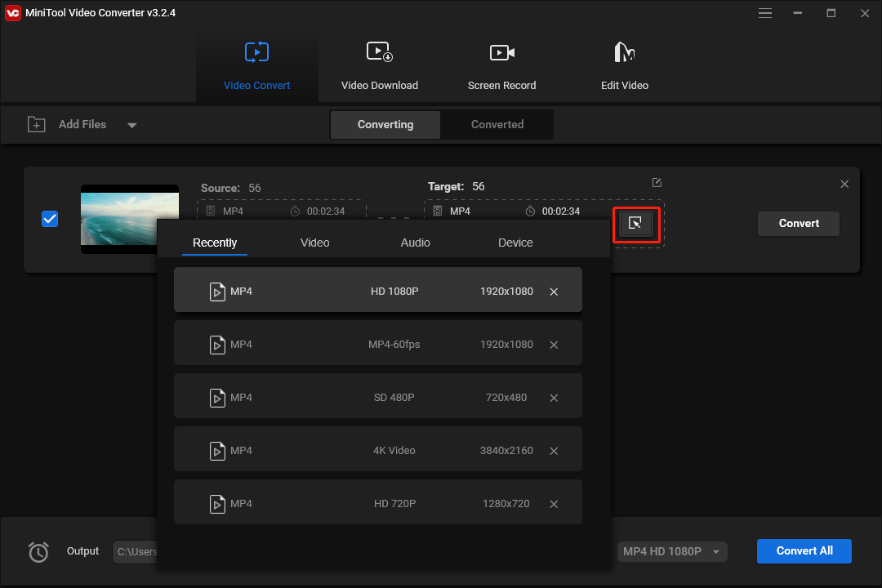Switch to Audio format tab
Screen dimensions: 882x588
tap(415, 243)
